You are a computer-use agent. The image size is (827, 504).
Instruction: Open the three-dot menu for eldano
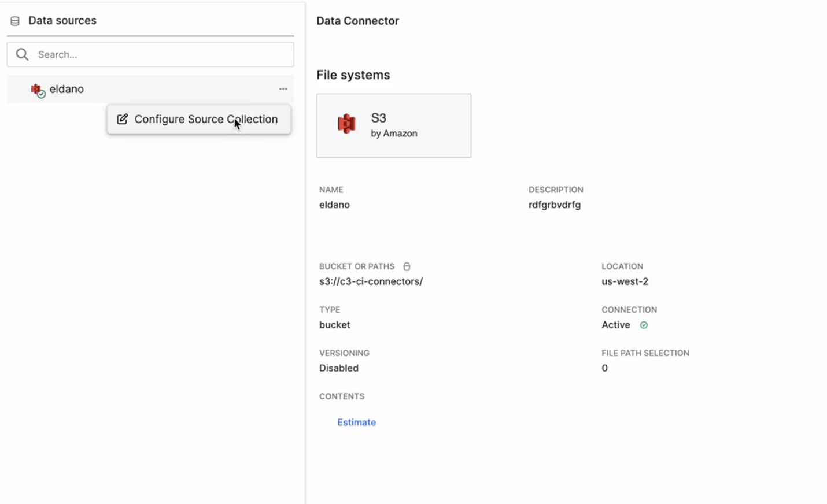283,89
